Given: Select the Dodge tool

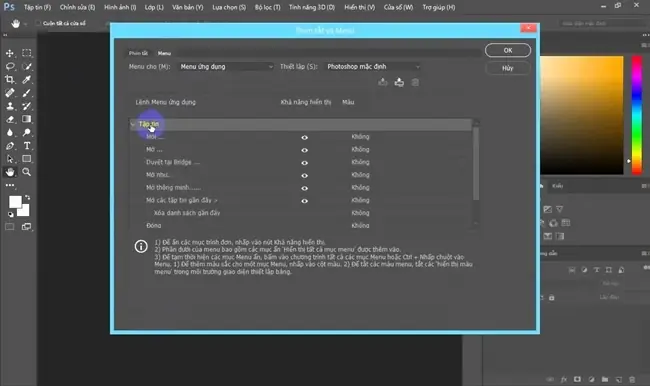Looking at the screenshot, I should tap(27, 133).
